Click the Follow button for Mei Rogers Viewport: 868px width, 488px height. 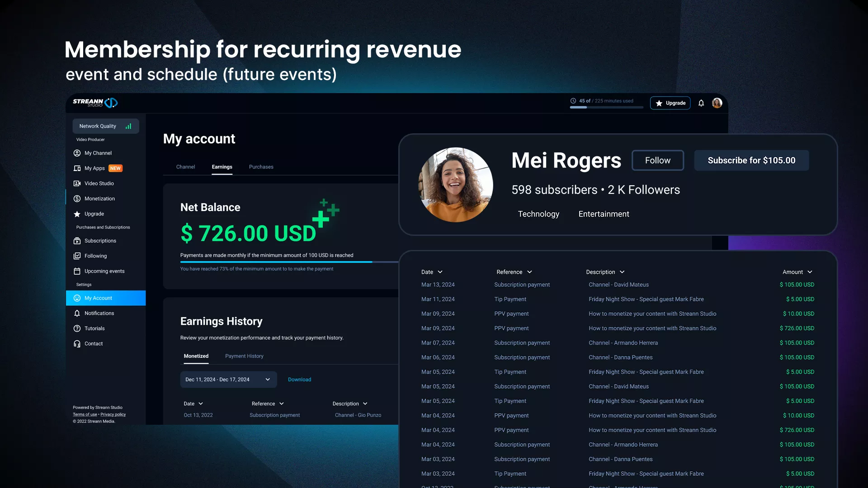[x=657, y=160]
